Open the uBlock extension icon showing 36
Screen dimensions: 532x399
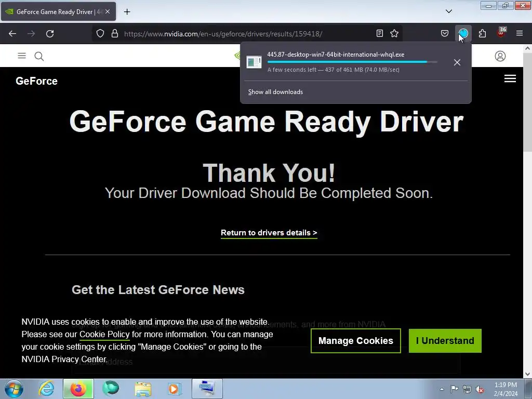pos(501,33)
